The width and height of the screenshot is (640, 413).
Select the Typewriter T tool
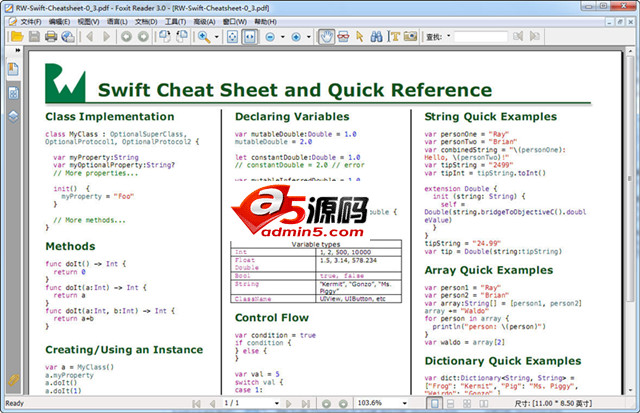pyautogui.click(x=394, y=37)
